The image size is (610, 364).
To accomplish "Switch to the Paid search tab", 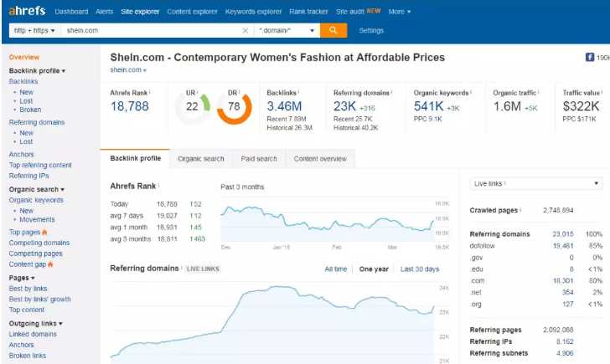I will point(259,158).
